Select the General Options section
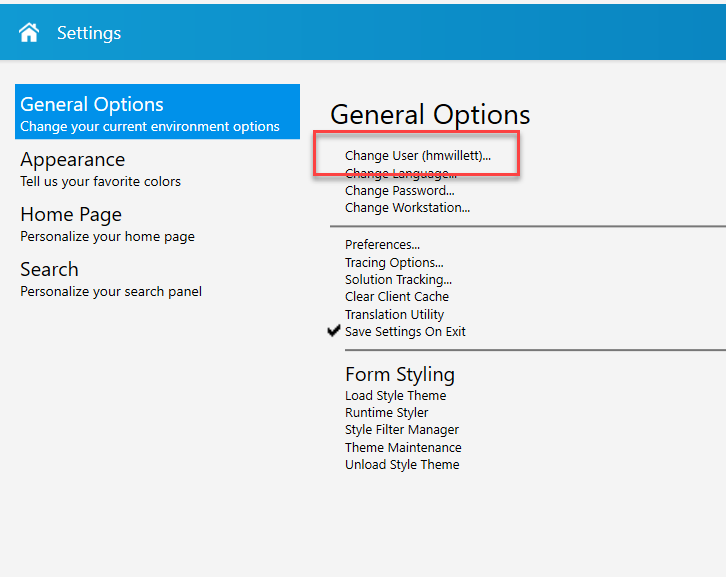This screenshot has height=577, width=726. tap(157, 112)
